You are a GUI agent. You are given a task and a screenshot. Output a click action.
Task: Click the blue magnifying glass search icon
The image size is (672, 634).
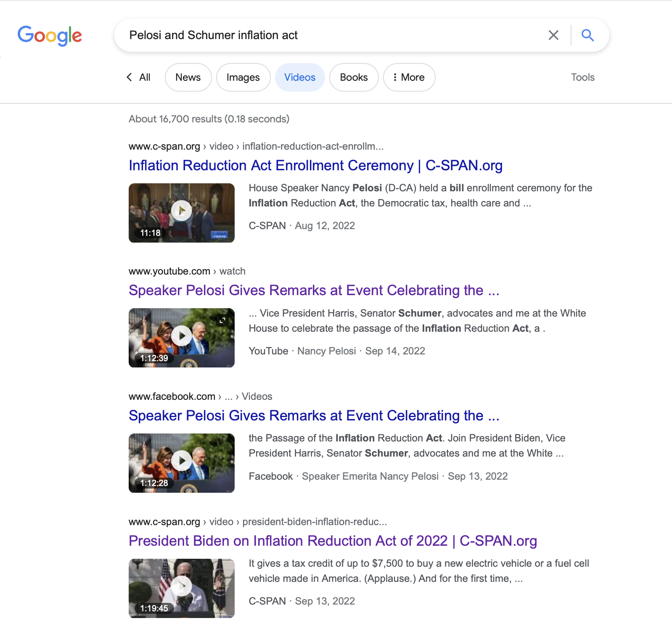[x=587, y=35]
